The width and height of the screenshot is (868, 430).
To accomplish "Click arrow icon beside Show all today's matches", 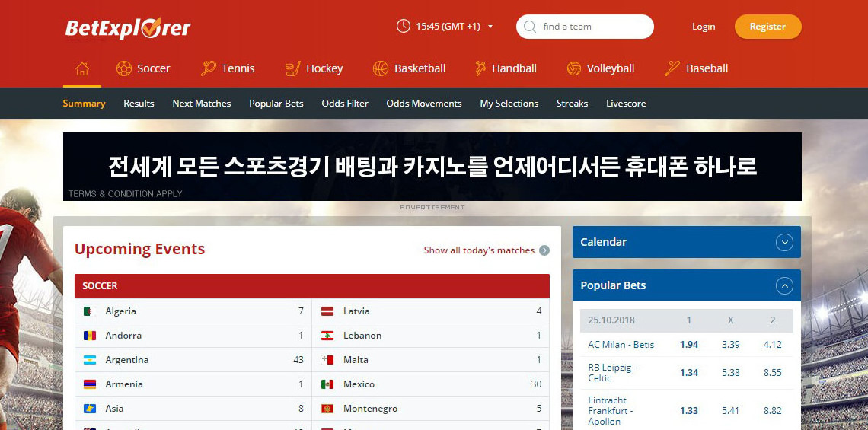I will [544, 250].
